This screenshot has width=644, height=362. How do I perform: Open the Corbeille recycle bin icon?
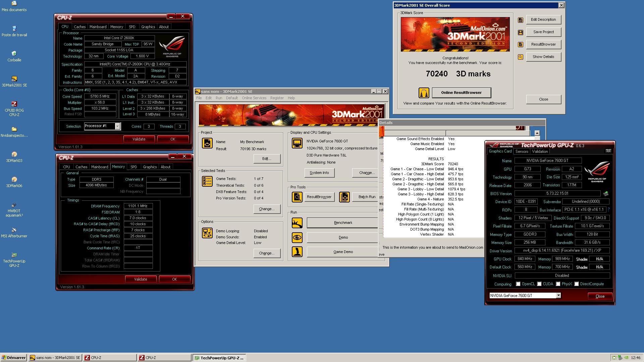coord(14,56)
